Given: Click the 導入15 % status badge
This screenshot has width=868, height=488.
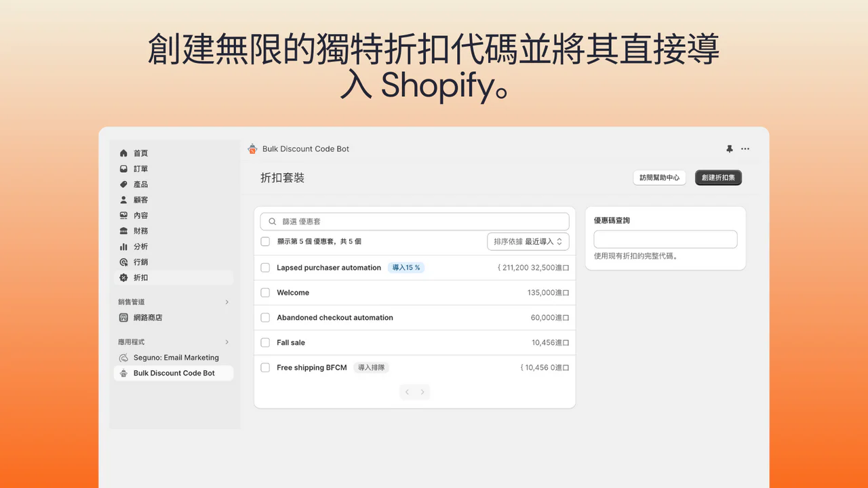Looking at the screenshot, I should point(406,268).
